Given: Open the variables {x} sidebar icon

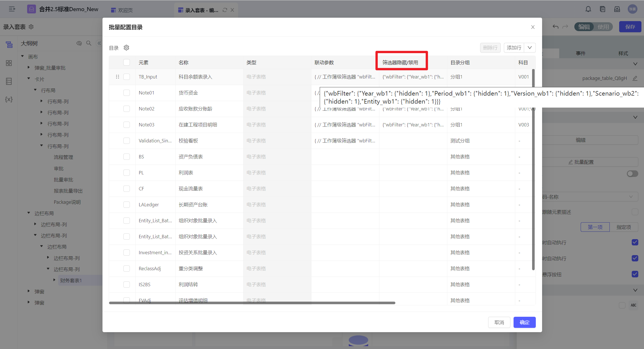Looking at the screenshot, I should [x=9, y=99].
